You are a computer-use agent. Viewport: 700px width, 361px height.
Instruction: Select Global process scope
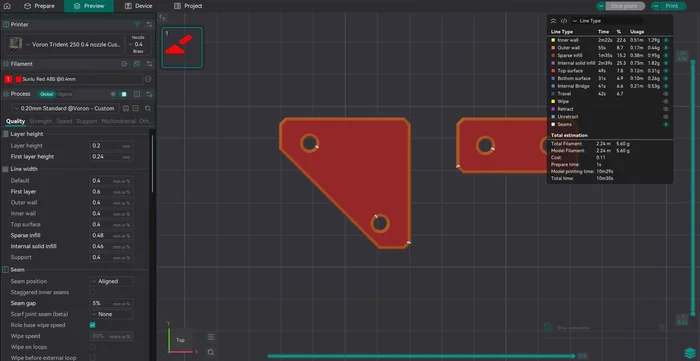pyautogui.click(x=47, y=94)
